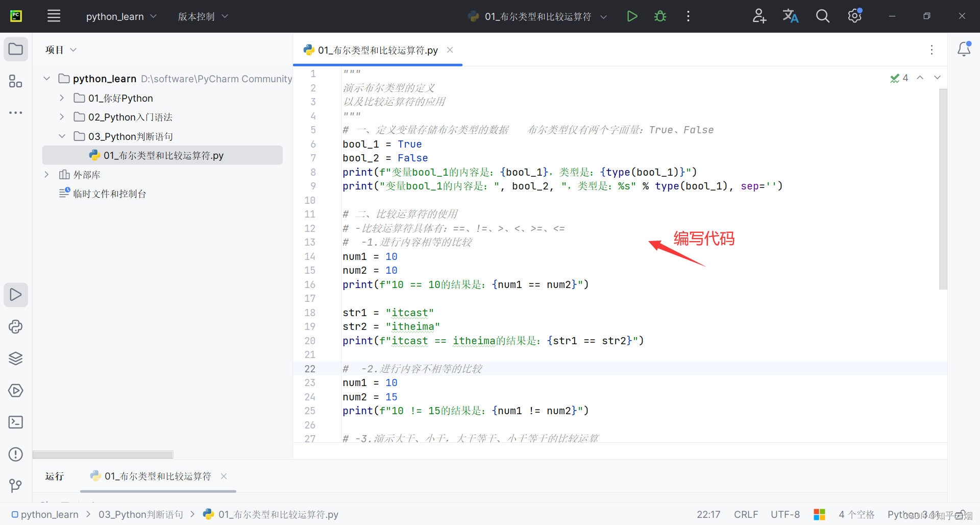Change UTF-8 file encoding
The height and width of the screenshot is (525, 980).
coord(785,514)
